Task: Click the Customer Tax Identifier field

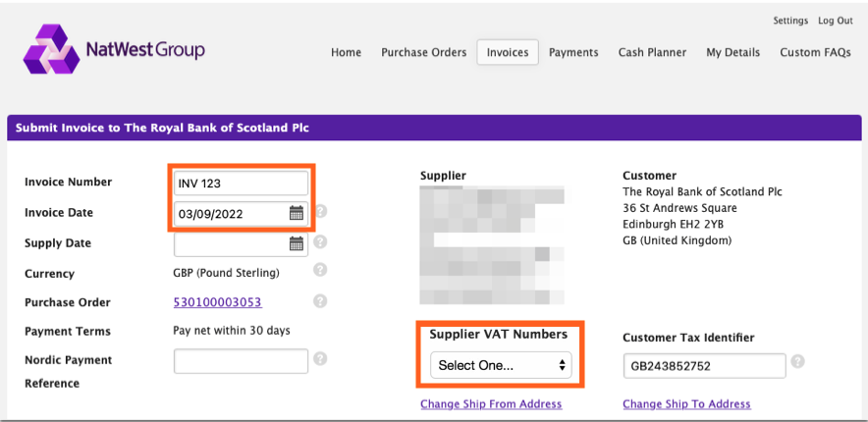Action: pyautogui.click(x=705, y=366)
